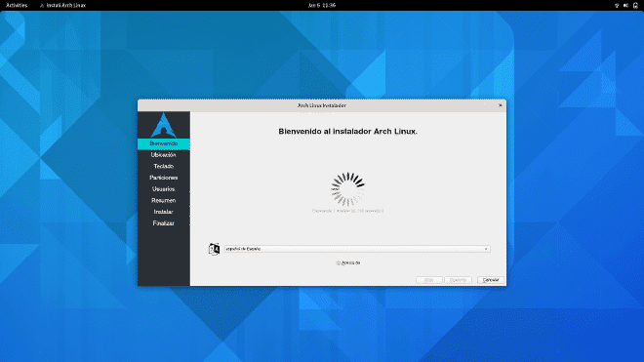Click the Arch Linux logo in sidebar
Viewport: 644px width, 362px height.
click(164, 125)
